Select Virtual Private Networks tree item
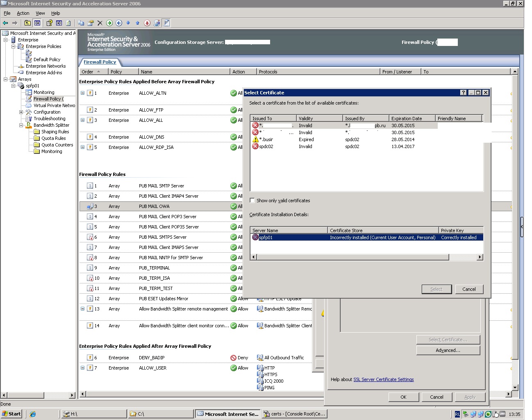Viewport: 532px width, 420px height. point(54,105)
